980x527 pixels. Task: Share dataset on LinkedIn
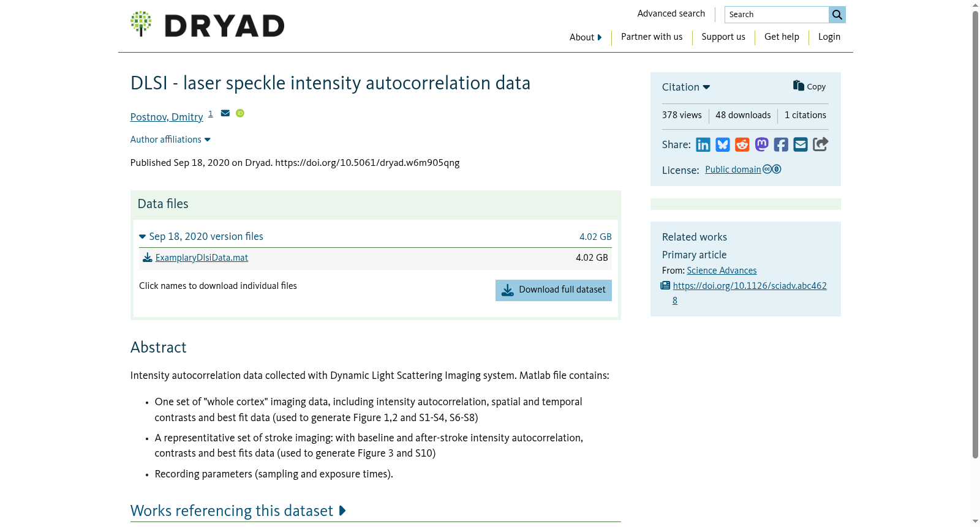pyautogui.click(x=703, y=144)
